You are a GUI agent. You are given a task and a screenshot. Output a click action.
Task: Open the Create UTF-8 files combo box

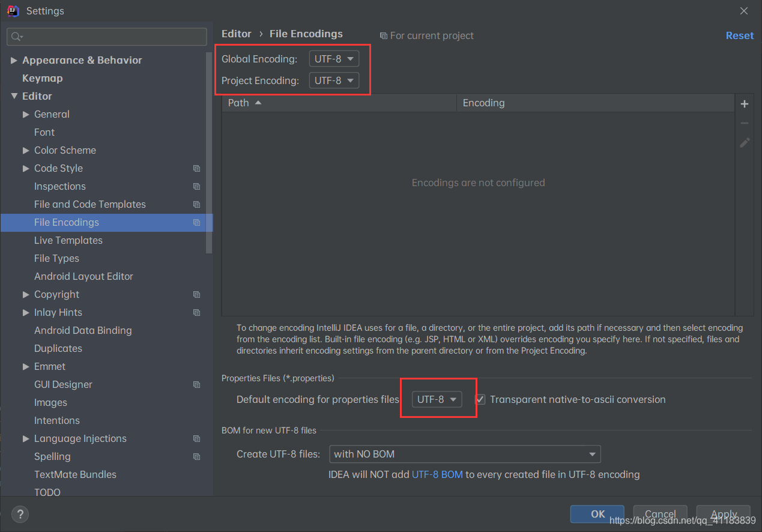(465, 454)
